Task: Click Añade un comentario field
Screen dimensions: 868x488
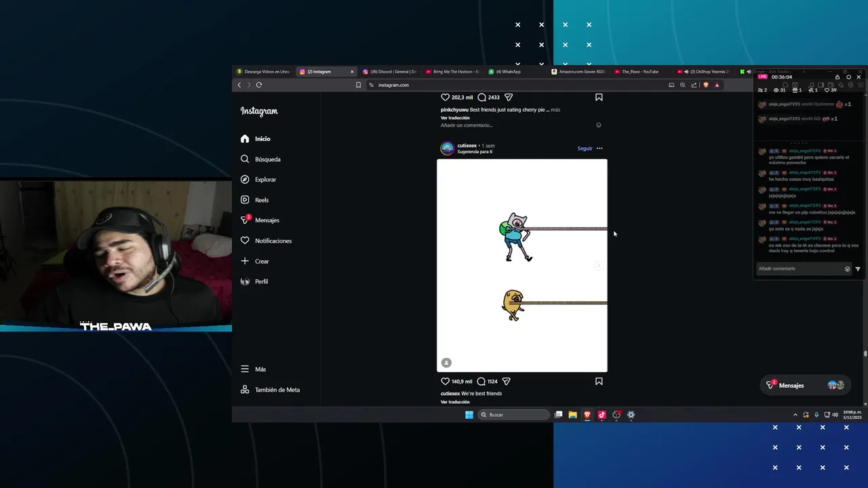Action: [515, 125]
